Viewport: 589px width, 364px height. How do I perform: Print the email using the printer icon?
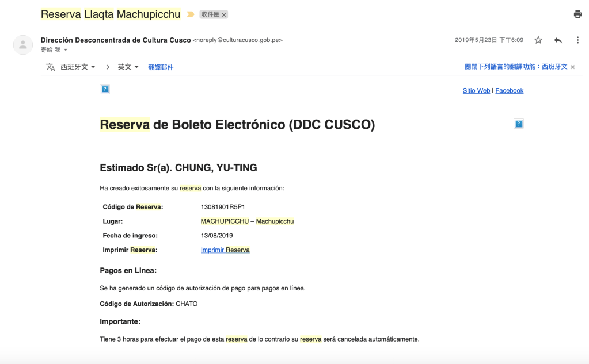pyautogui.click(x=577, y=14)
